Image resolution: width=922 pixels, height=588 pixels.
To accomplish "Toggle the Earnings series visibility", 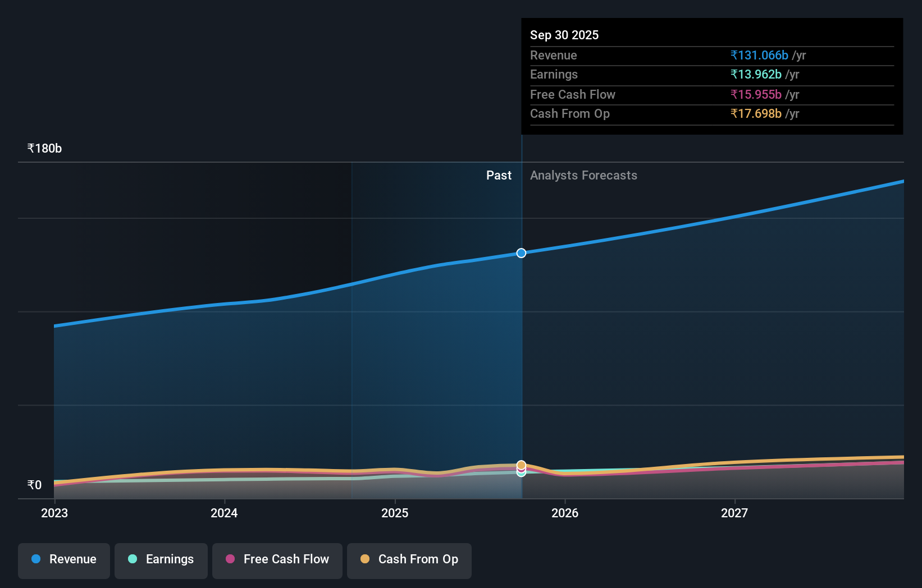I will point(161,559).
